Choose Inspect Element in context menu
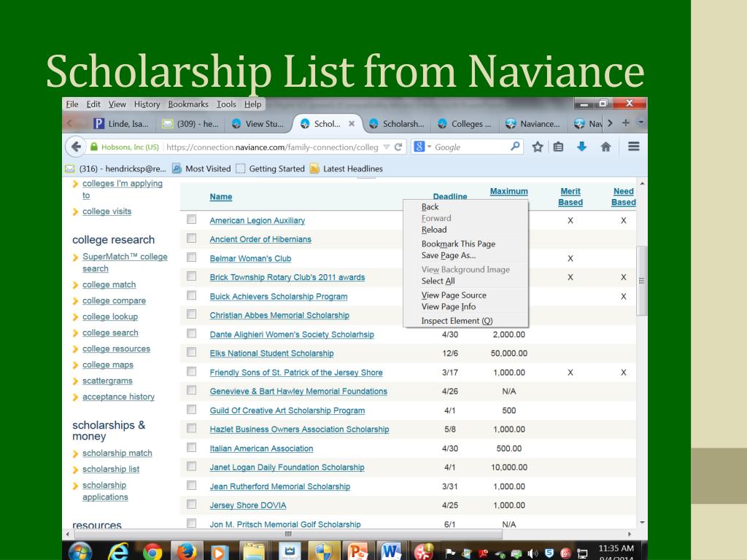 (457, 321)
